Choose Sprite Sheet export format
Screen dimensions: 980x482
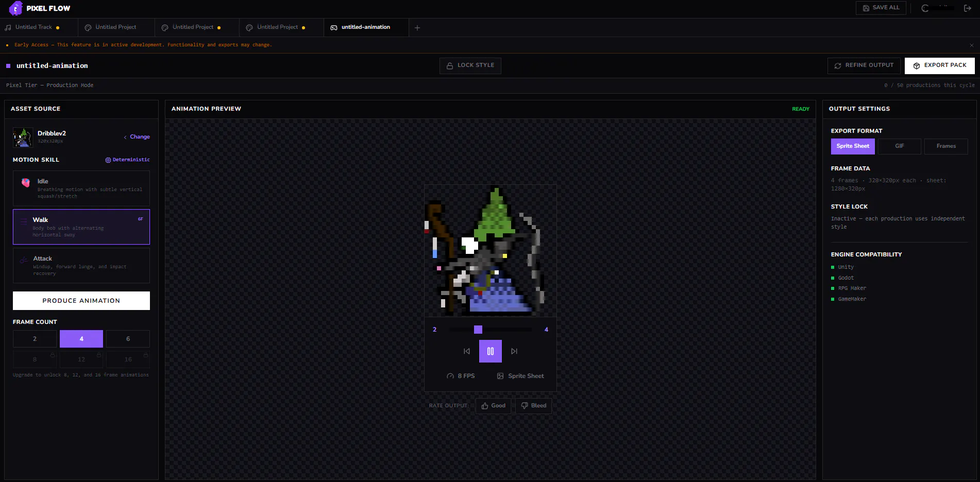click(x=853, y=146)
